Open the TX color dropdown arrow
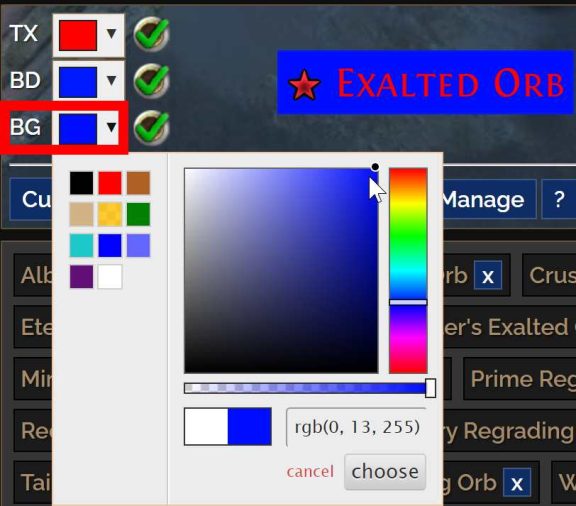 click(x=111, y=34)
